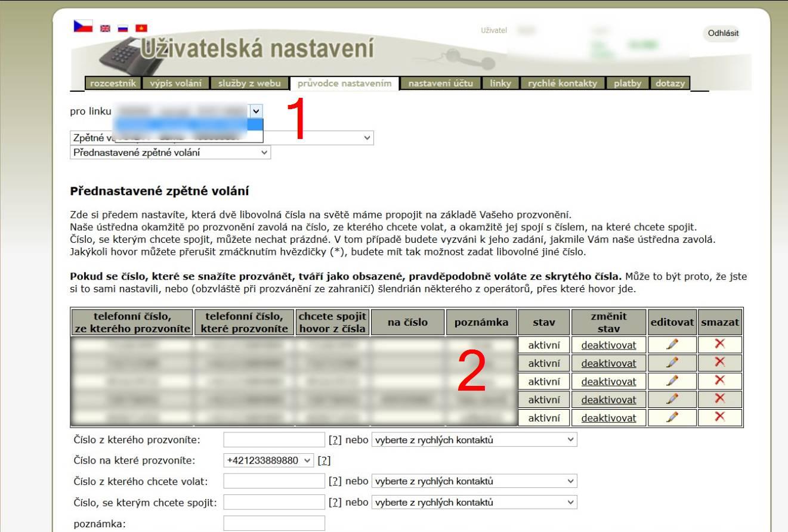
Task: Go to the 'platby' tab
Action: [628, 83]
